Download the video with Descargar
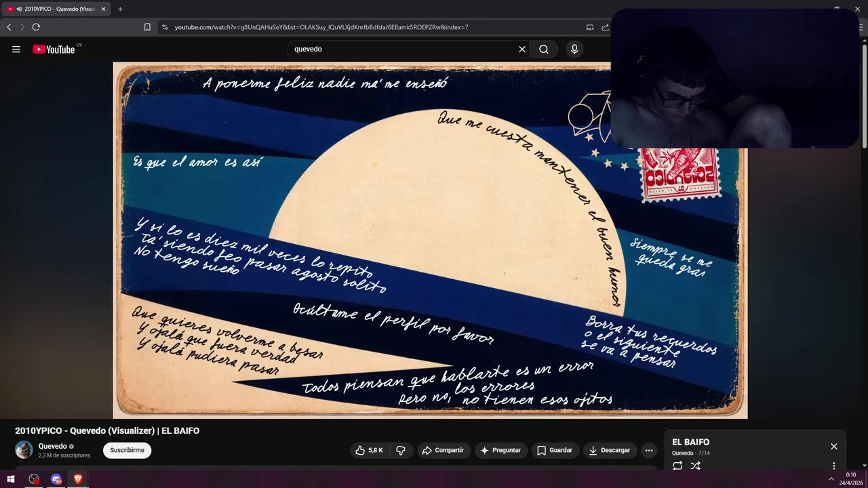The width and height of the screenshot is (868, 488). click(609, 450)
